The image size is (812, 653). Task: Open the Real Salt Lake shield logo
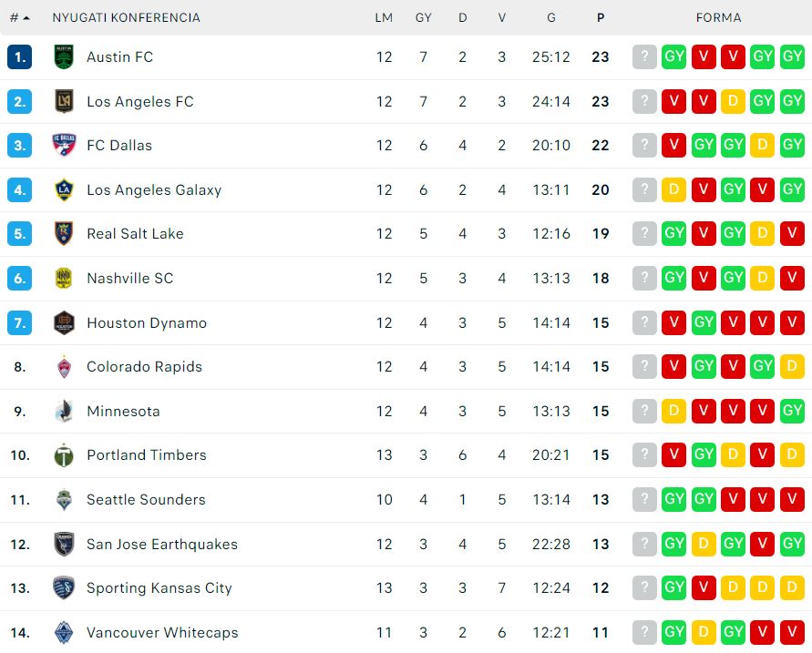(x=64, y=234)
